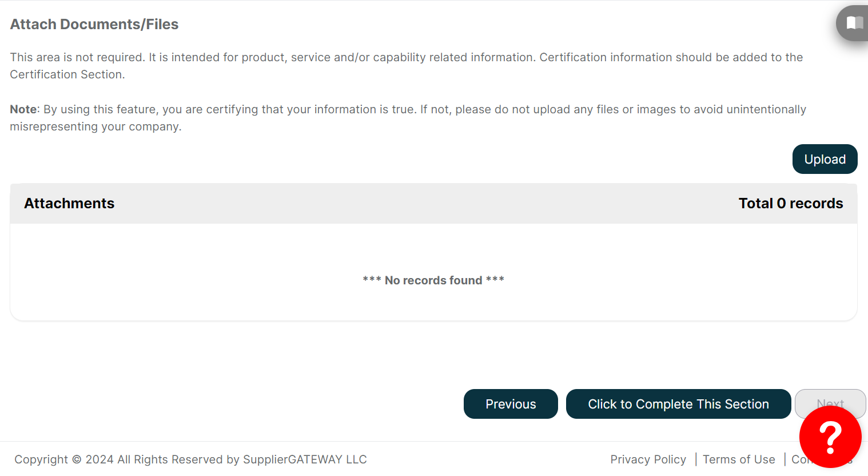Click the bold Note label
The width and height of the screenshot is (868, 476).
click(23, 109)
